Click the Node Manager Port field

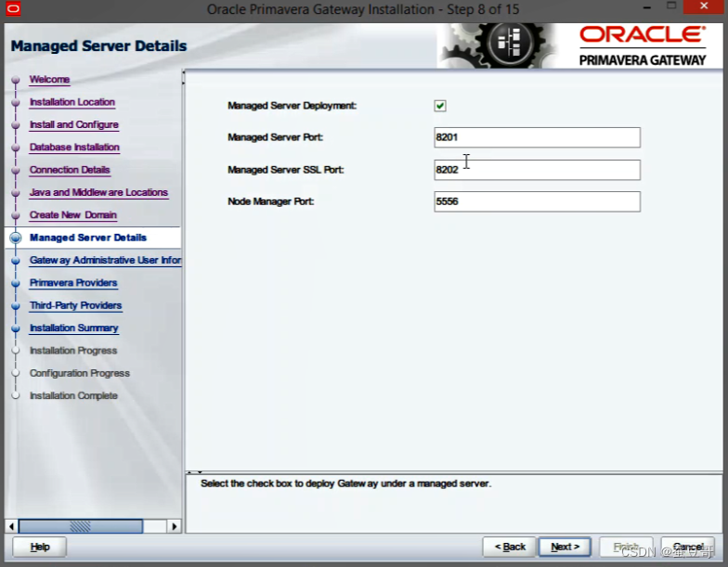coord(537,201)
